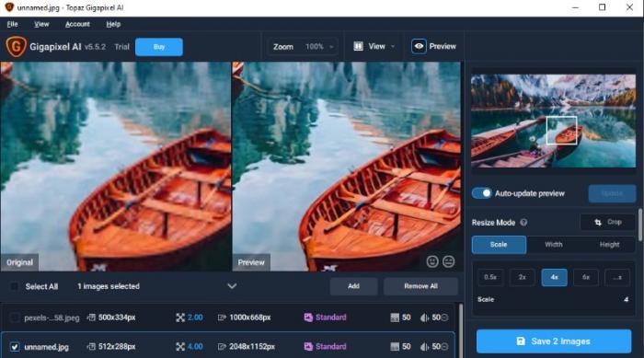Expand the View dropdown arrow
The height and width of the screenshot is (358, 644).
coord(393,46)
